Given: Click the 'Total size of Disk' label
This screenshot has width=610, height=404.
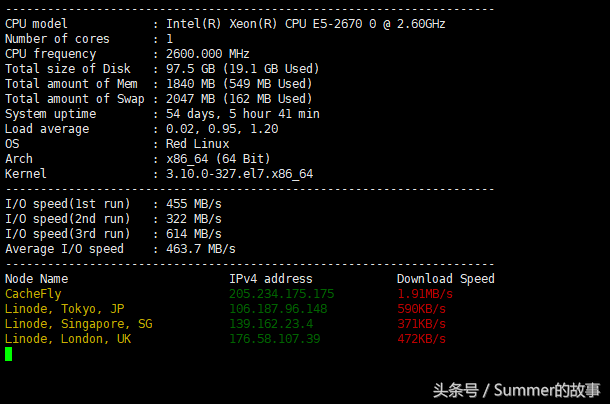Looking at the screenshot, I should tap(68, 69).
